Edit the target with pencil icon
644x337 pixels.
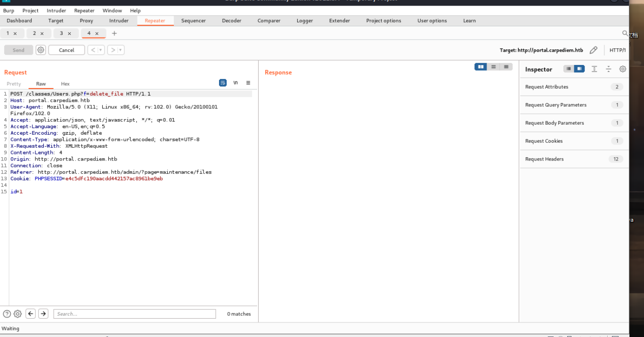pyautogui.click(x=594, y=50)
